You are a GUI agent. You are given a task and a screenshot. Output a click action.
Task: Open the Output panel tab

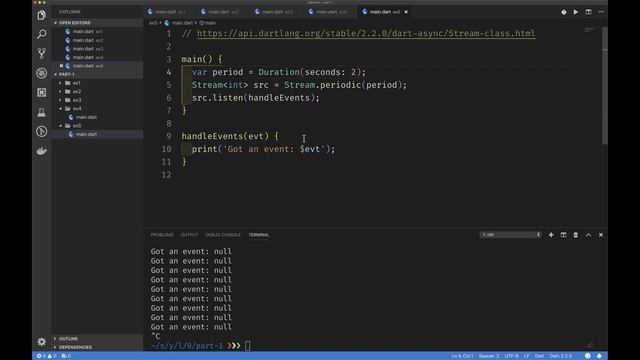[189, 235]
